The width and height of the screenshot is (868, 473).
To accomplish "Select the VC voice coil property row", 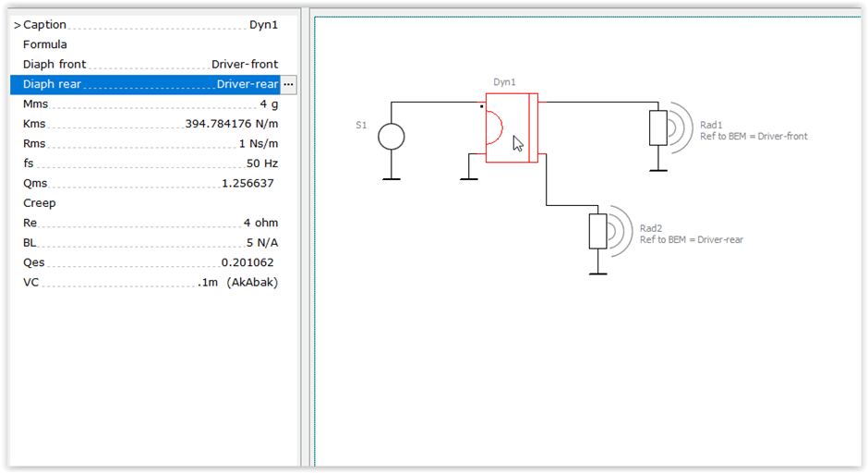I will click(150, 283).
